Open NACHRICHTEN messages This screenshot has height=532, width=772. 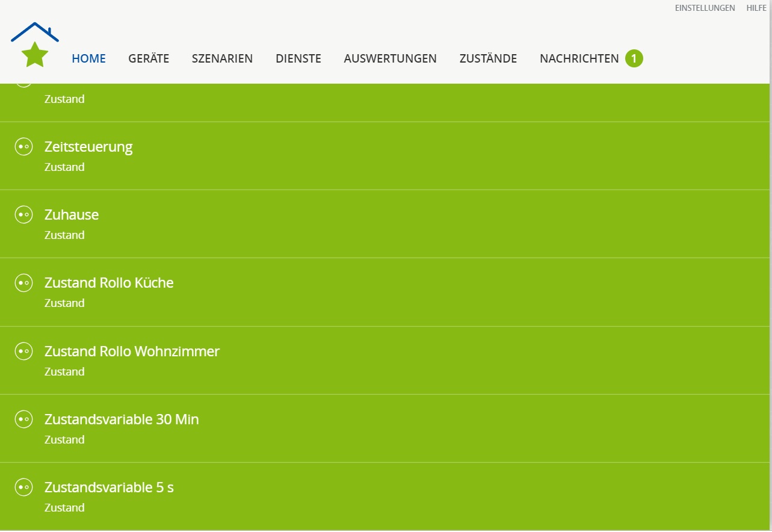pyautogui.click(x=579, y=58)
